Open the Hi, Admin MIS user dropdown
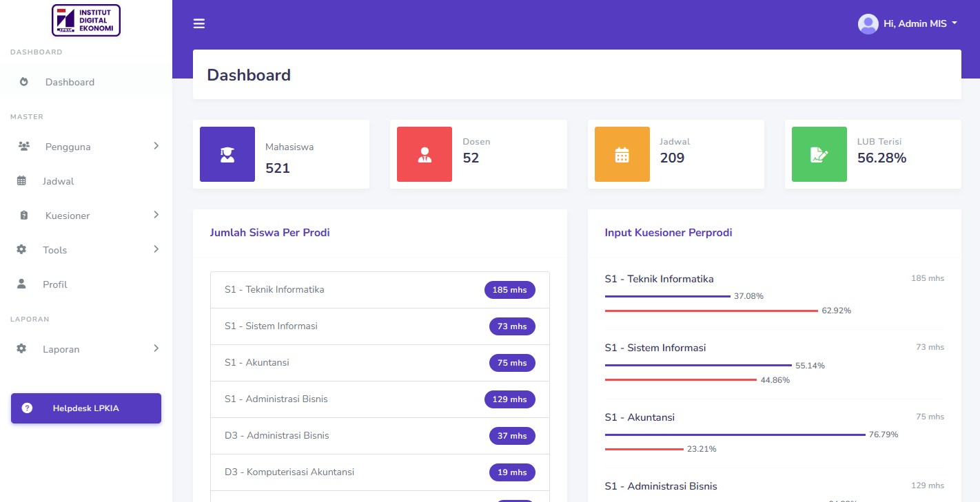 coord(908,23)
